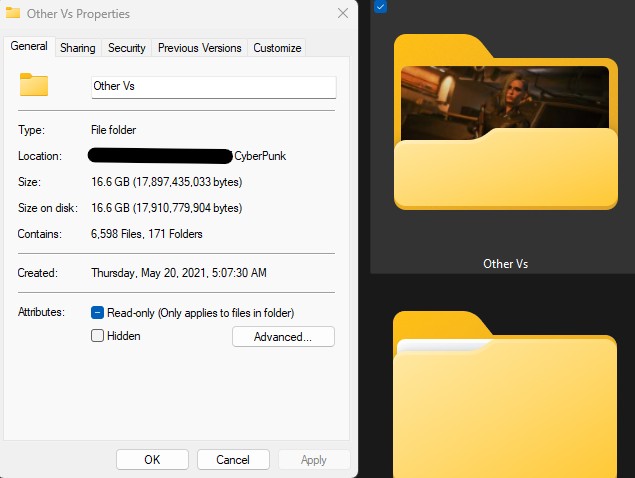Open the Security tab

pos(127,48)
